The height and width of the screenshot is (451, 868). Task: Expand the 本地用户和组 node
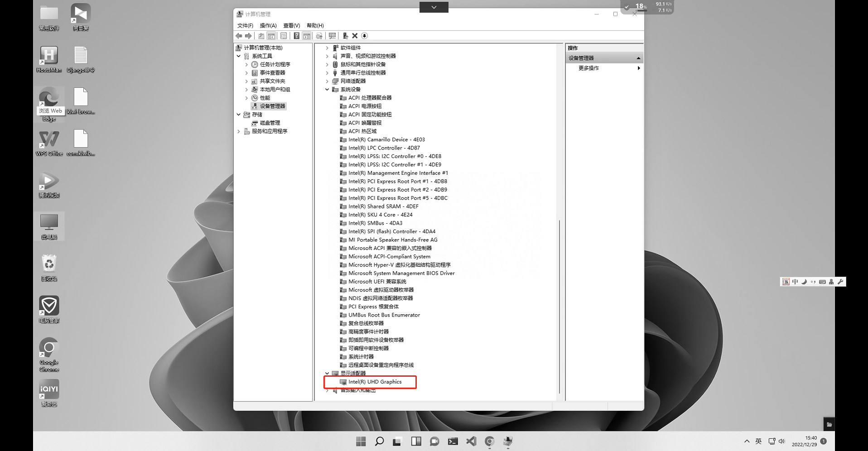coord(246,90)
